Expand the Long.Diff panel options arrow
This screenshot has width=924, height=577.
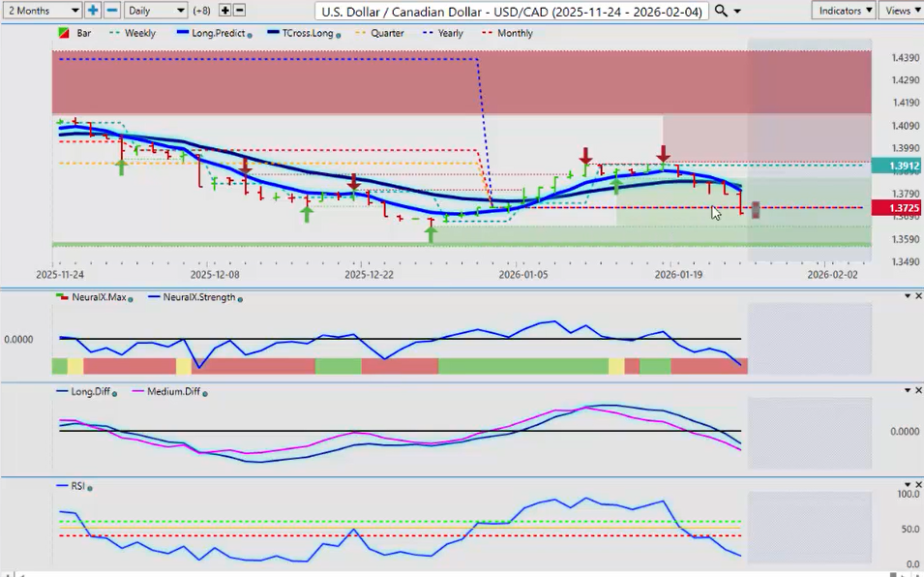(x=907, y=390)
